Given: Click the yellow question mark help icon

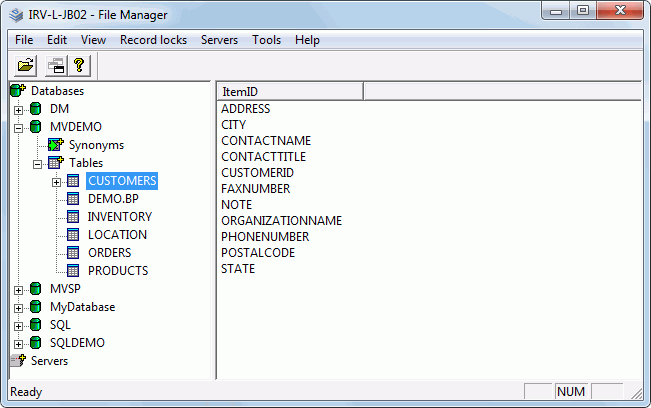Looking at the screenshot, I should click(79, 66).
